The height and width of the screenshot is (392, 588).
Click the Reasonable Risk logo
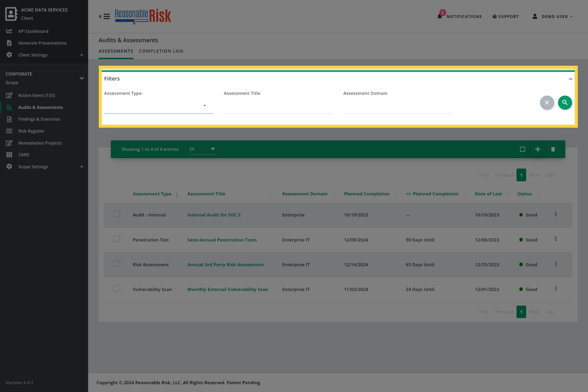click(x=143, y=16)
